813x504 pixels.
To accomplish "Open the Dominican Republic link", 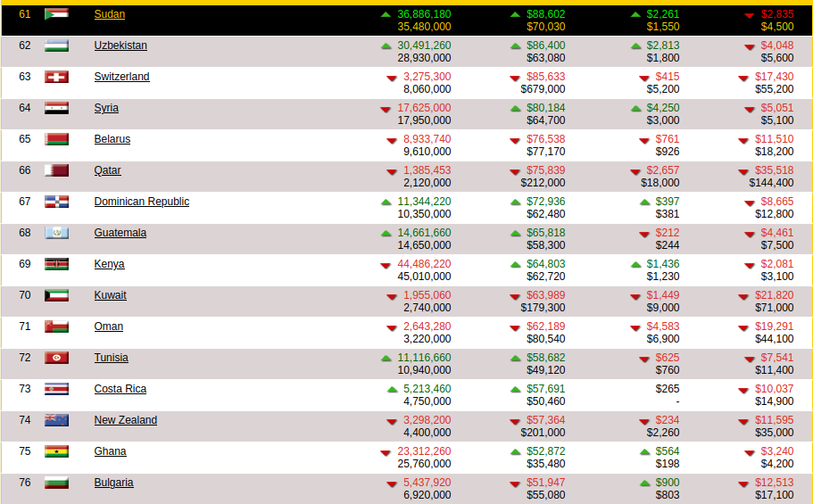I will 141,202.
